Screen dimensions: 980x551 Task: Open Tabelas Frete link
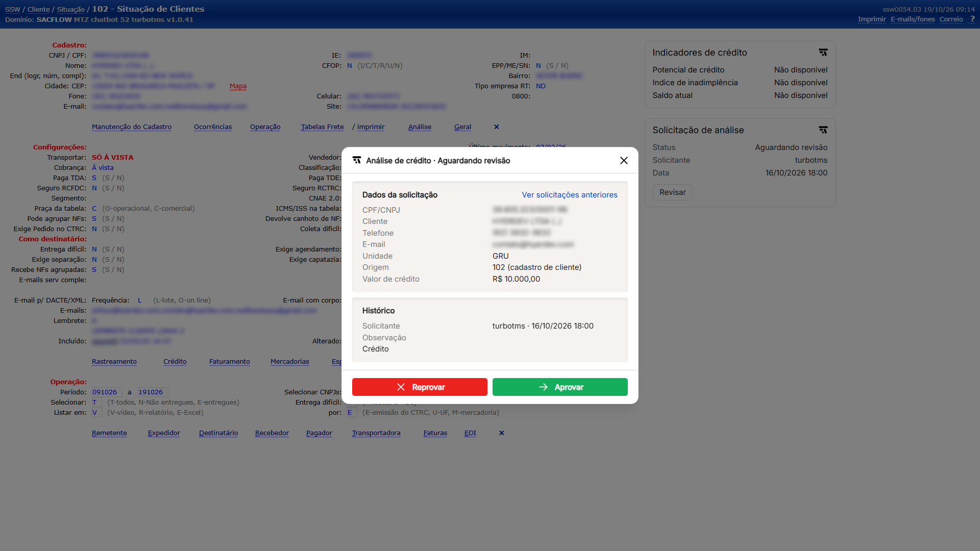(323, 127)
